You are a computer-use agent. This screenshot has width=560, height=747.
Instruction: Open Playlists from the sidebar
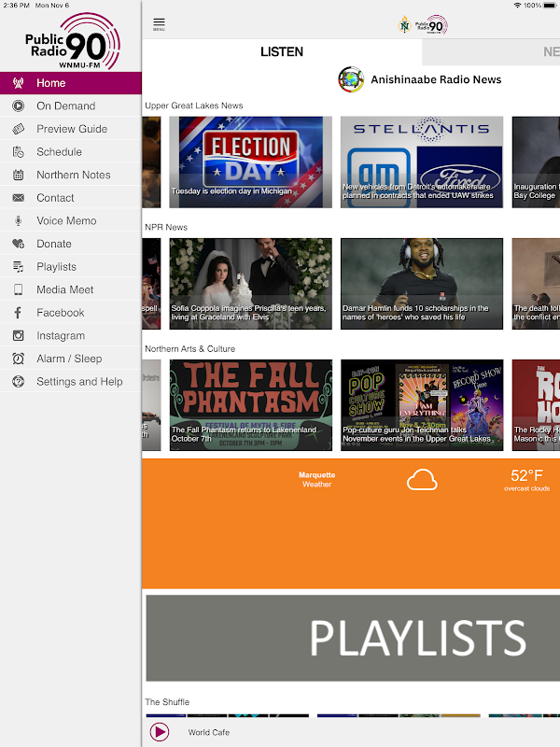71,267
